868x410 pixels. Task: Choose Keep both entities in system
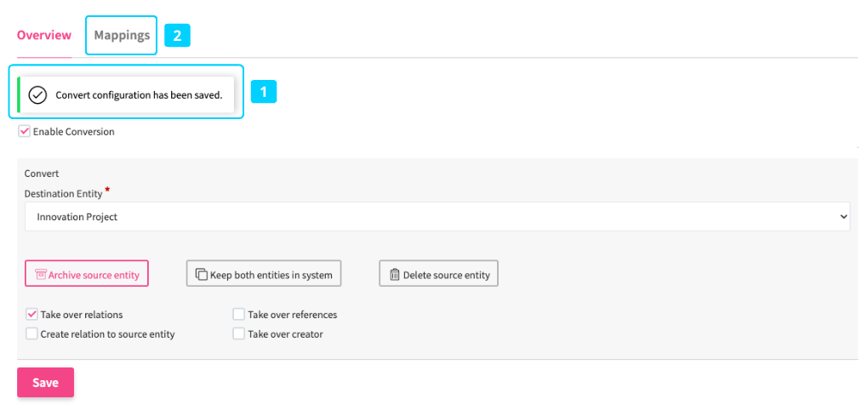264,275
